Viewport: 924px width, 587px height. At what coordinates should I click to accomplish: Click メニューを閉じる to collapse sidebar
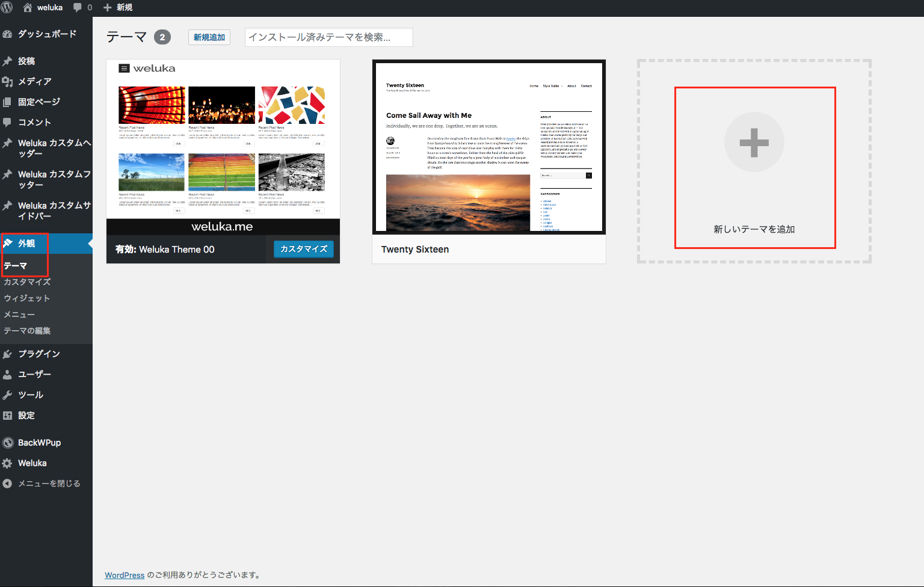tap(49, 484)
